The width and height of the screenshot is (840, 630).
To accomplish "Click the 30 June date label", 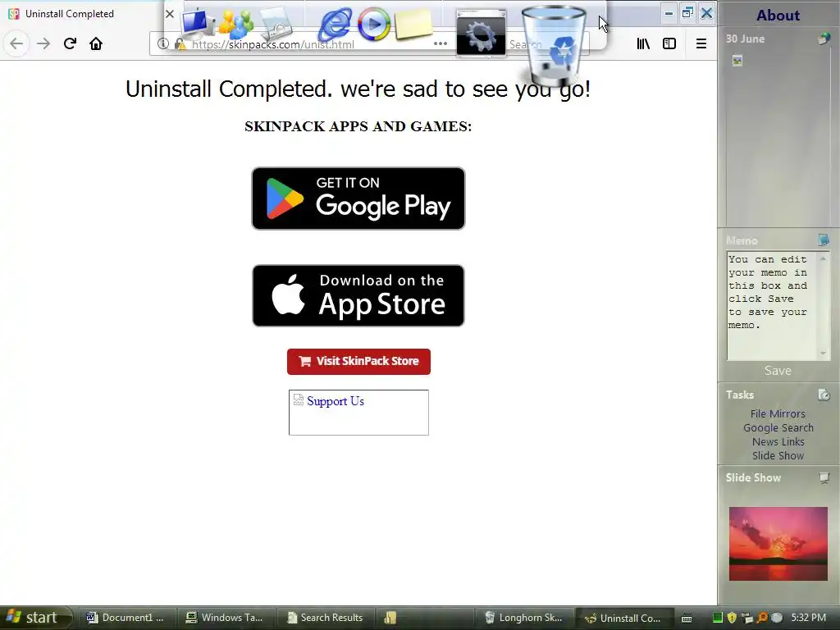I will coord(745,39).
